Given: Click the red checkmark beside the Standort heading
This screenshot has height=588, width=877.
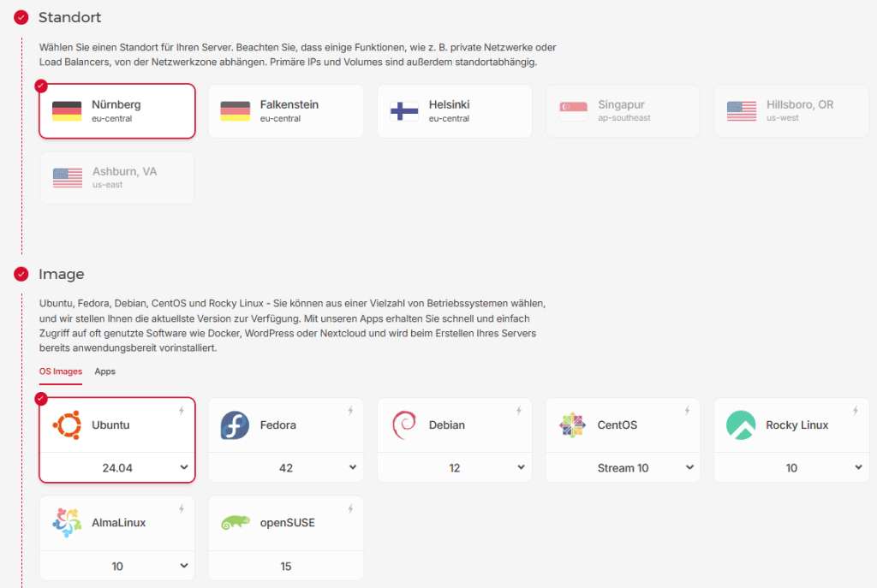Looking at the screenshot, I should point(21,17).
